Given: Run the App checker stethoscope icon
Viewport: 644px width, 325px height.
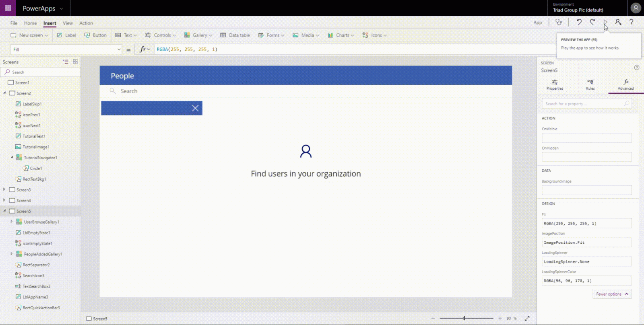Looking at the screenshot, I should tap(559, 23).
